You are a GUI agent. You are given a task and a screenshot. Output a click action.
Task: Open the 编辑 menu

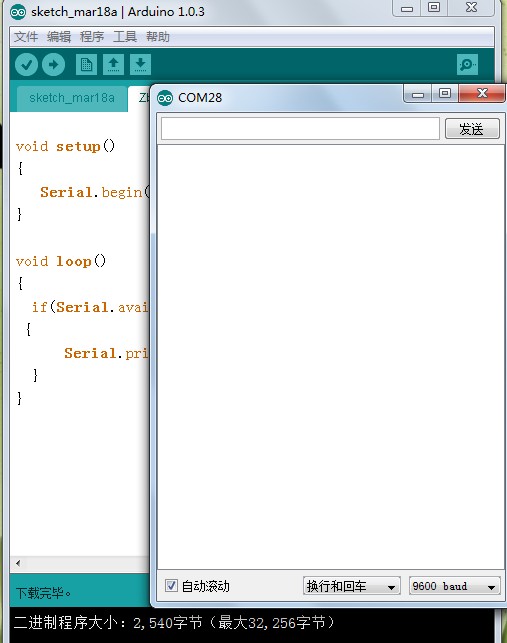click(59, 37)
